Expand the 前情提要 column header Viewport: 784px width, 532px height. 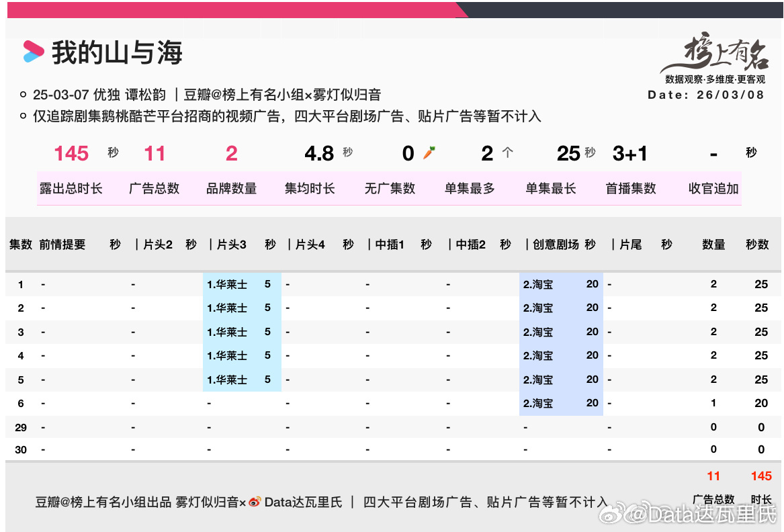[62, 245]
